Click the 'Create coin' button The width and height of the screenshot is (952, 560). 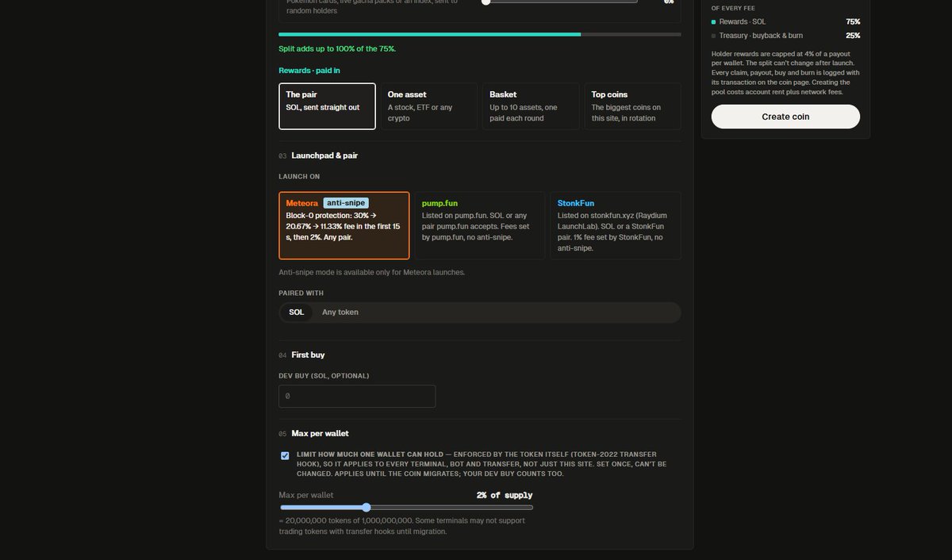[x=785, y=117]
